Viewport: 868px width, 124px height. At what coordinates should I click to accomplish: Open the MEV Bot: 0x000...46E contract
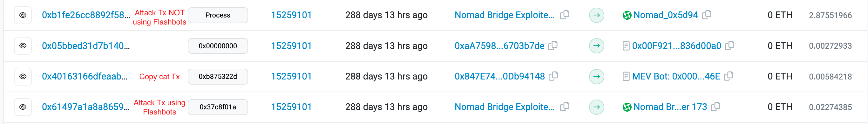click(x=676, y=77)
